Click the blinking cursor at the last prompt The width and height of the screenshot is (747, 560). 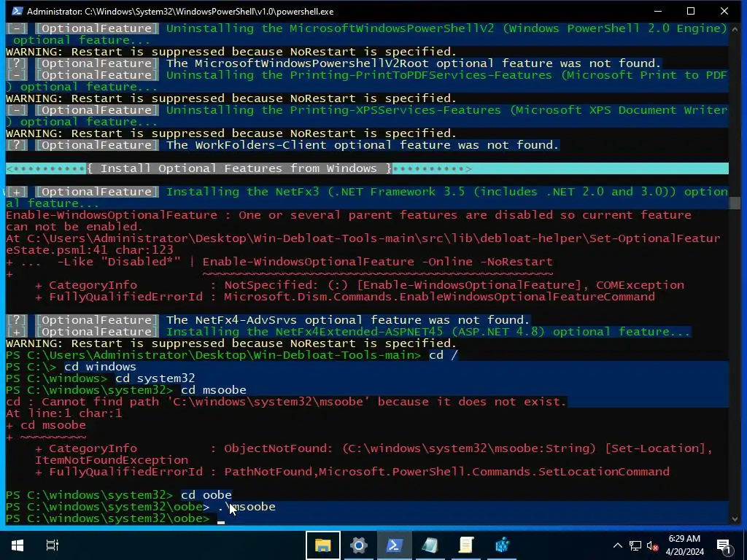pyautogui.click(x=220, y=521)
